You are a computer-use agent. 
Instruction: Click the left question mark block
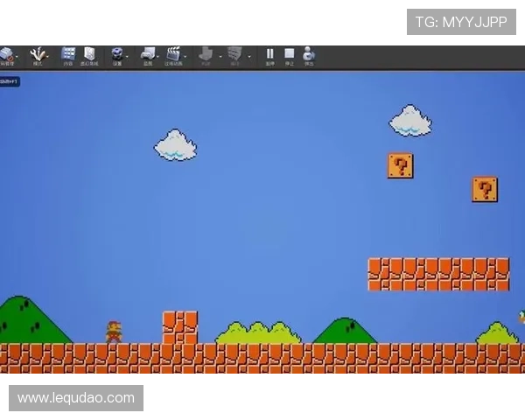(400, 165)
